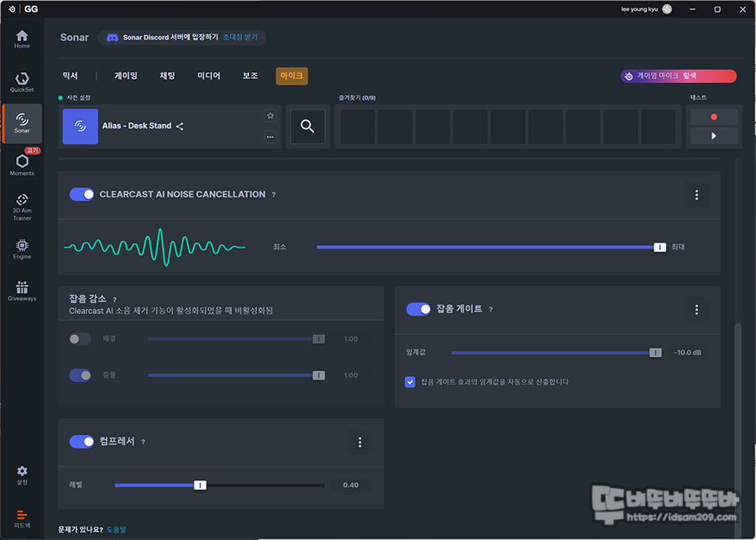
Task: Click the 0.40 compressor level value field
Action: (350, 485)
